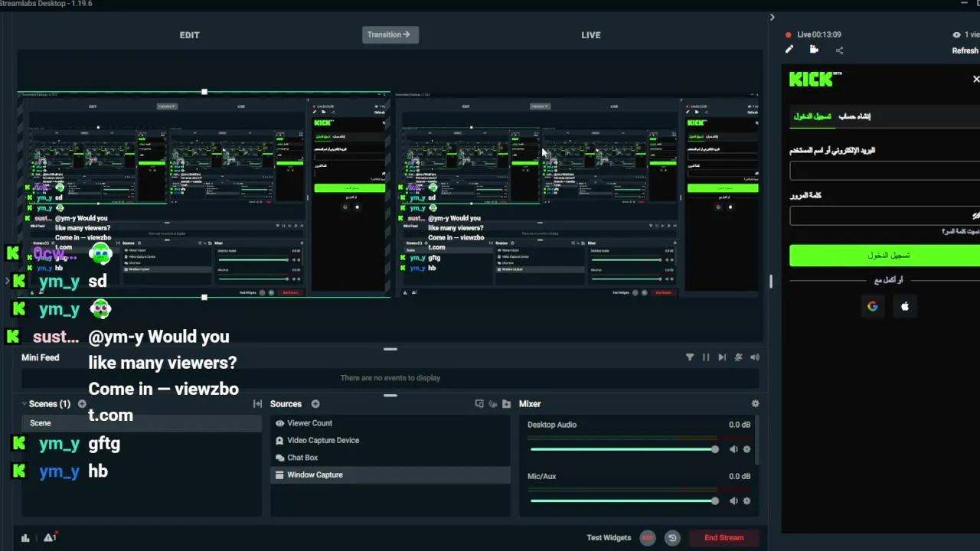Skip the current alert in Mini Feed

tap(722, 357)
